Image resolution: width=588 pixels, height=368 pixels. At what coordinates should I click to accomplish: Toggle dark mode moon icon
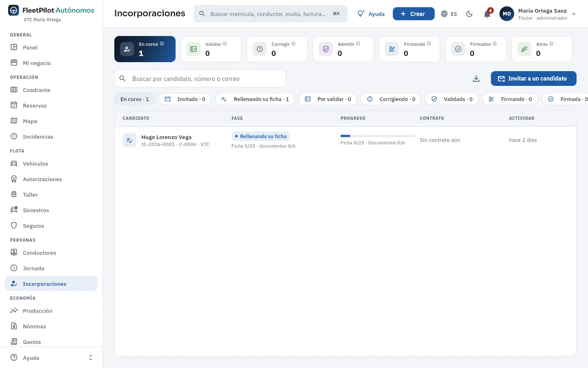point(469,14)
